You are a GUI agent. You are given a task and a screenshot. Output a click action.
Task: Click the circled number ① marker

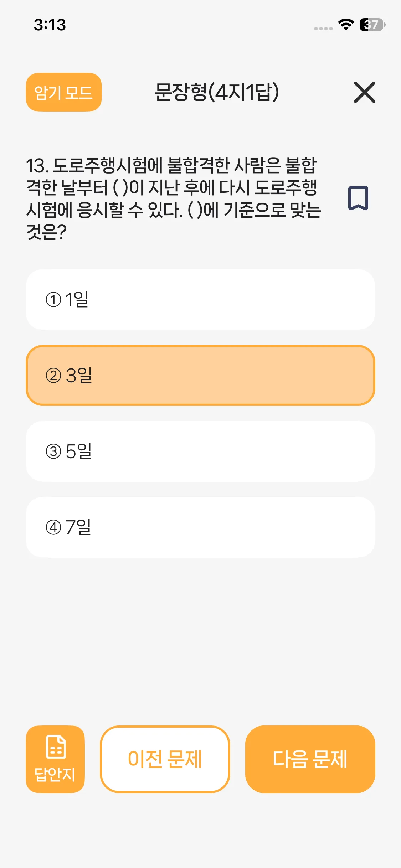[53, 299]
